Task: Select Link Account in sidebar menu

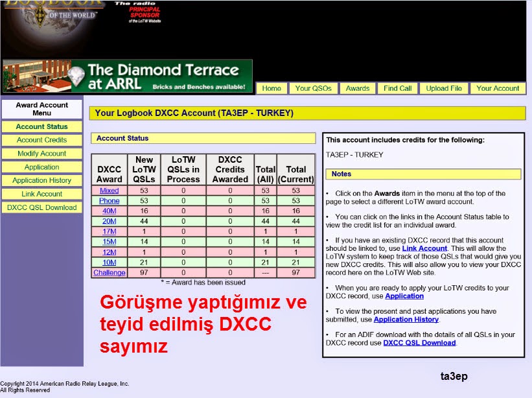Action: (x=41, y=194)
